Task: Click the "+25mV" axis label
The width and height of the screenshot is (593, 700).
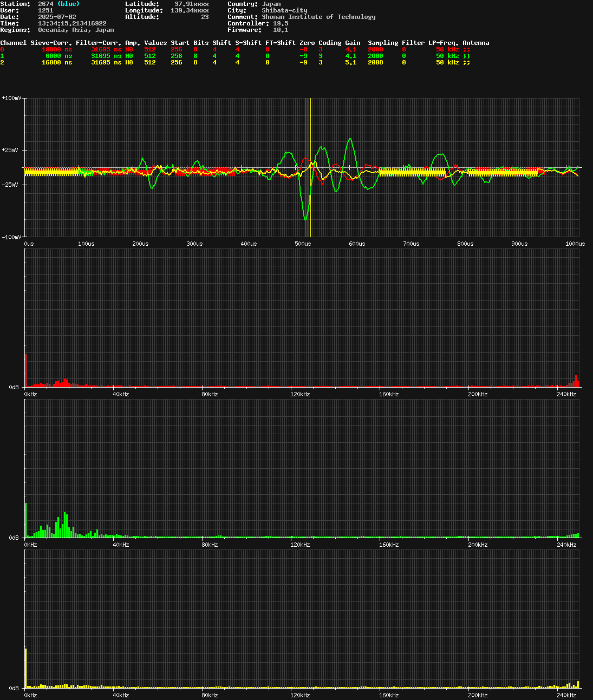Action: coord(11,150)
